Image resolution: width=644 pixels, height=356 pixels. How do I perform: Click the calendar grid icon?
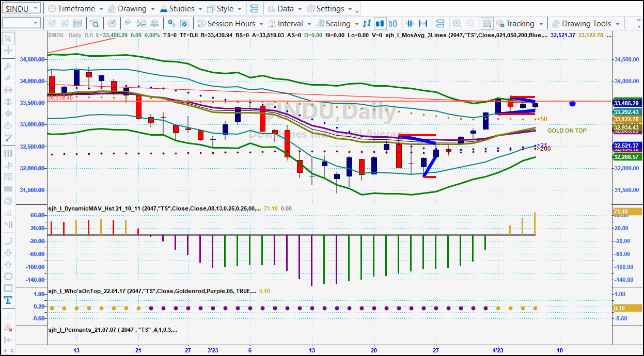77,24
